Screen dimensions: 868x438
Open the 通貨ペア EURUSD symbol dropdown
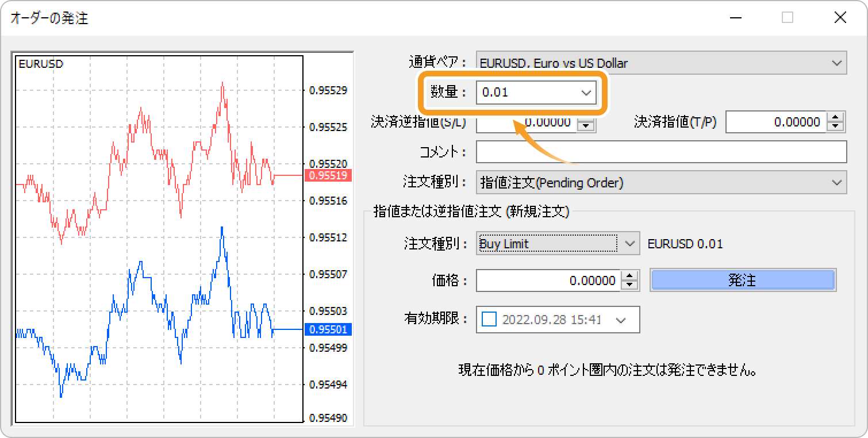point(661,63)
